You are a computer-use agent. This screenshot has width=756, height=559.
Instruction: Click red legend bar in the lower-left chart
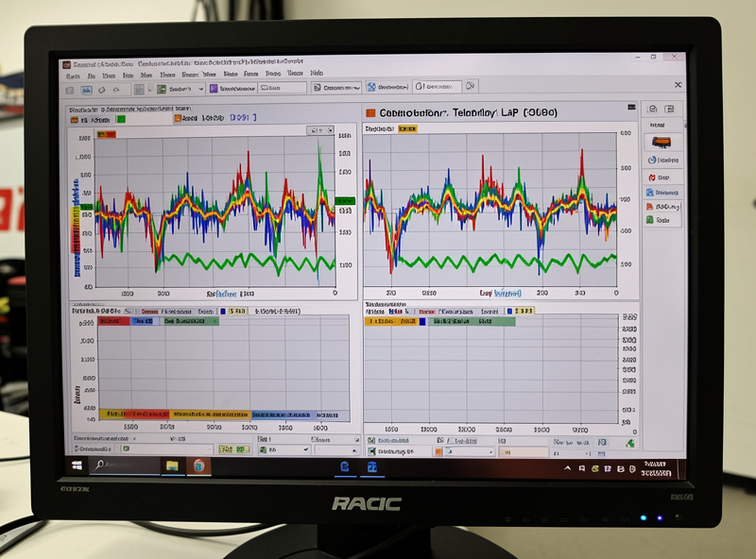pos(113,321)
